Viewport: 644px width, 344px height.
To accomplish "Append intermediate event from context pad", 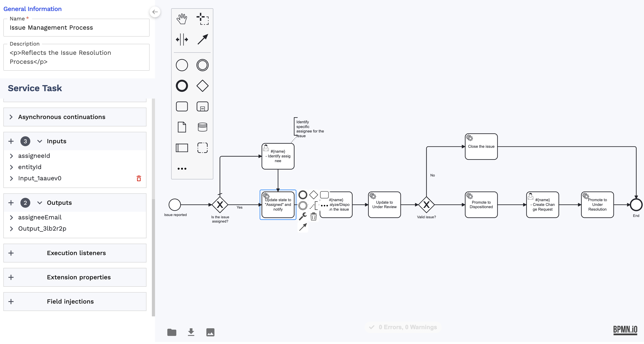I will point(303,205).
